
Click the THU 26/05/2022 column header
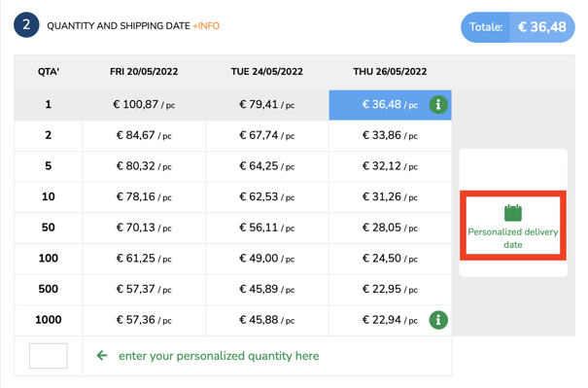[x=390, y=72]
